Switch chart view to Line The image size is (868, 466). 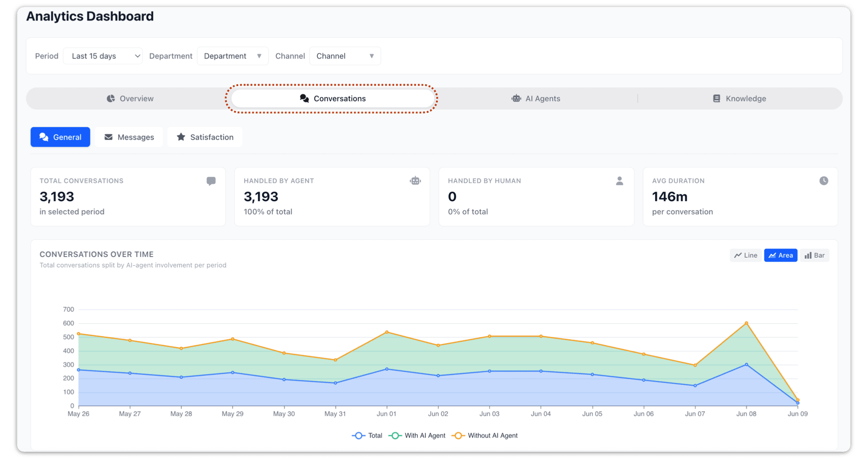pos(746,255)
